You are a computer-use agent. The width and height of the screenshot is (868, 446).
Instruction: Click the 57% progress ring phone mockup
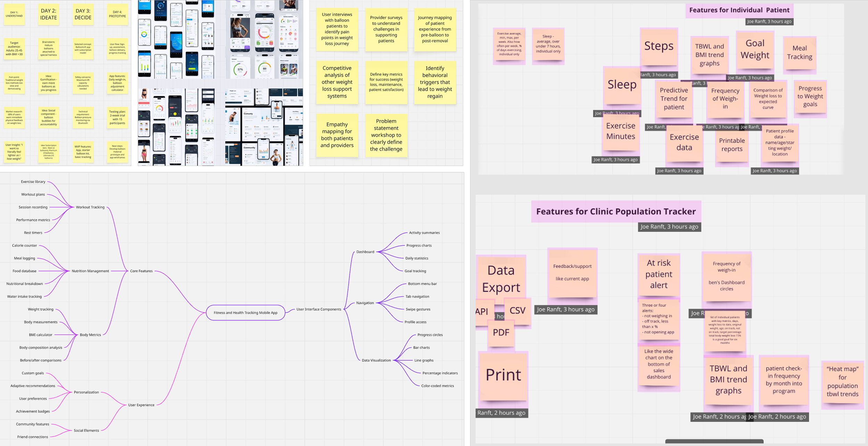click(x=240, y=69)
